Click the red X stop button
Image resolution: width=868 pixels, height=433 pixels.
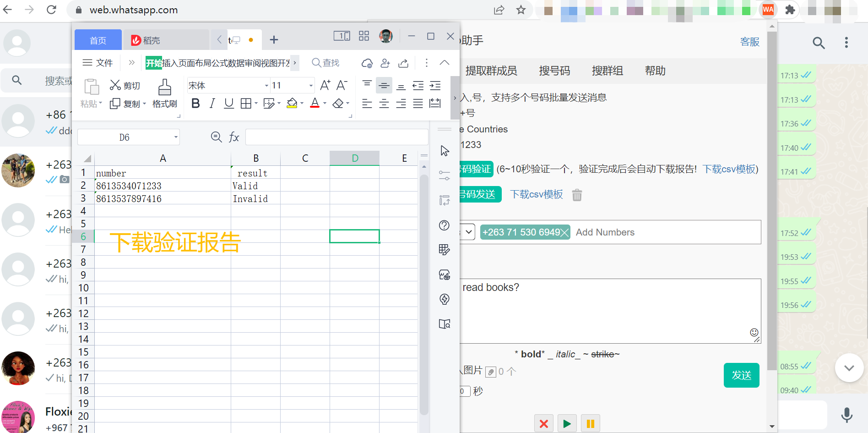point(544,423)
